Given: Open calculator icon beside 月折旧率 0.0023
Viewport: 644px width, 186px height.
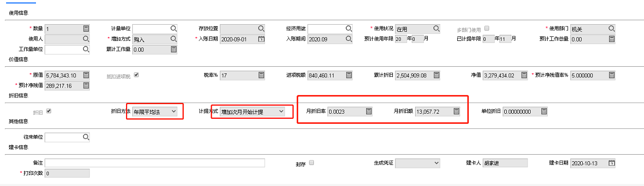Looking at the screenshot, I should (x=369, y=112).
